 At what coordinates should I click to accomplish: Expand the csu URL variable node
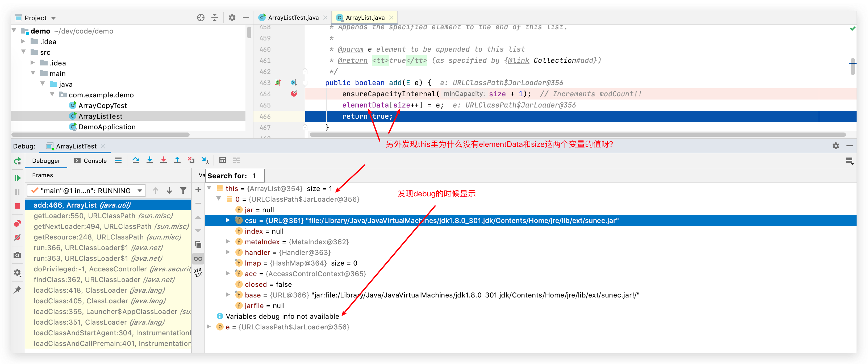coord(228,220)
